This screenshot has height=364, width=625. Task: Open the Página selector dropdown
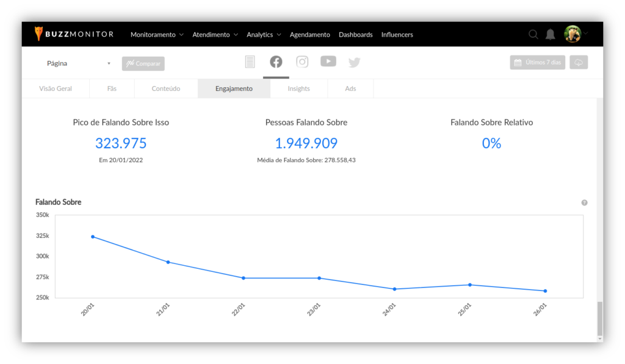[x=78, y=63]
